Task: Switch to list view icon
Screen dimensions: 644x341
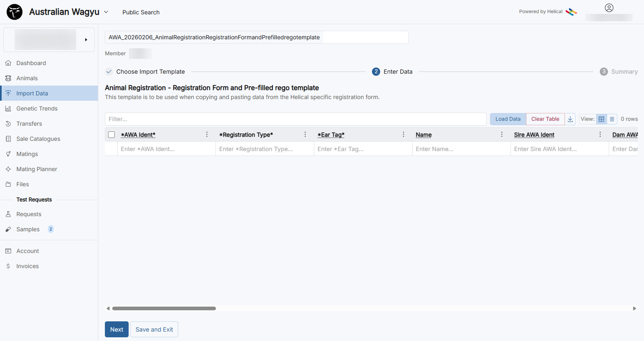Action: 612,119
